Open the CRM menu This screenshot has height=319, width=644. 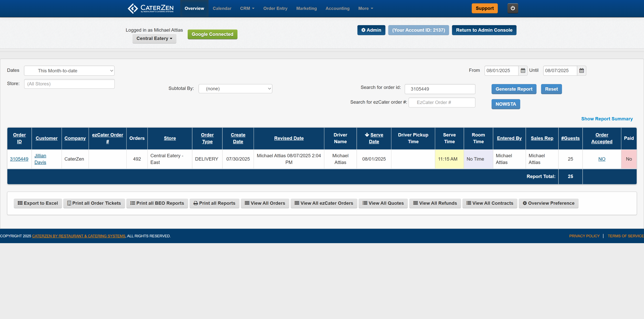point(247,8)
